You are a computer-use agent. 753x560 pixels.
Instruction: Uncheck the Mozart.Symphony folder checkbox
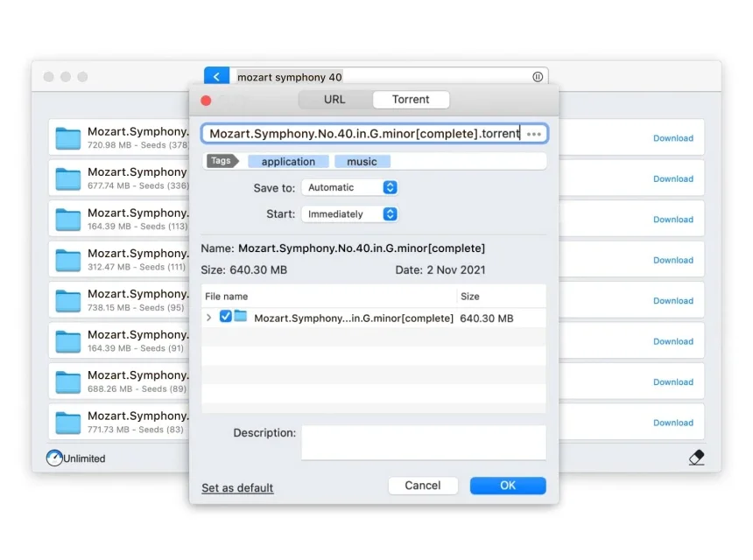[226, 317]
